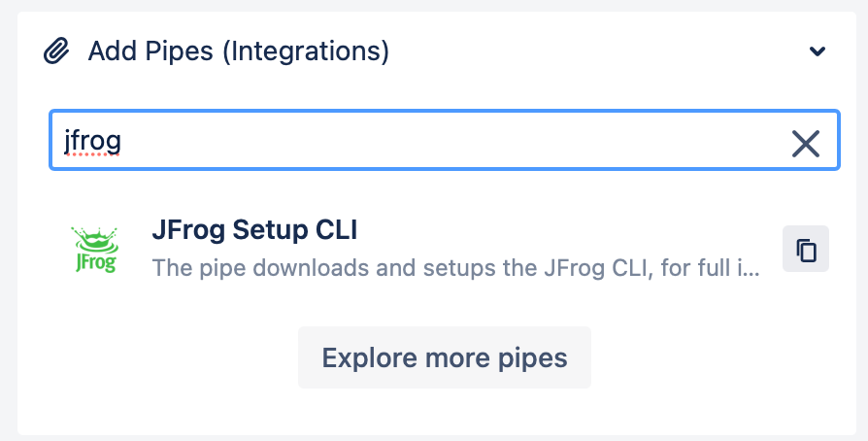Open more integrations via Explore more pipes
The image size is (868, 441).
pyautogui.click(x=445, y=357)
